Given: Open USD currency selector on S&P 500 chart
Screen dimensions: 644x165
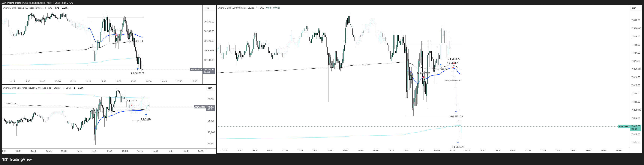Looking at the screenshot, I should 634,8.
